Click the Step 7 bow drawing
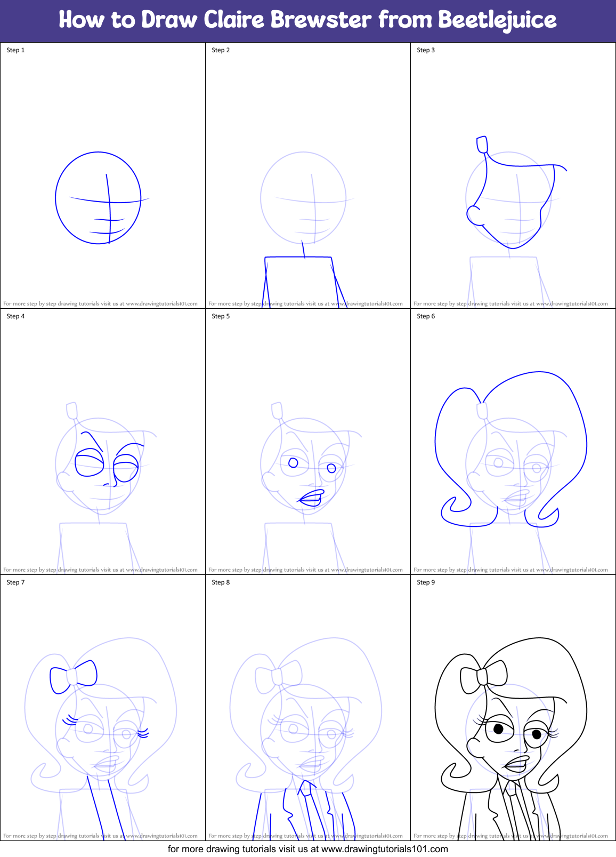 [74, 677]
